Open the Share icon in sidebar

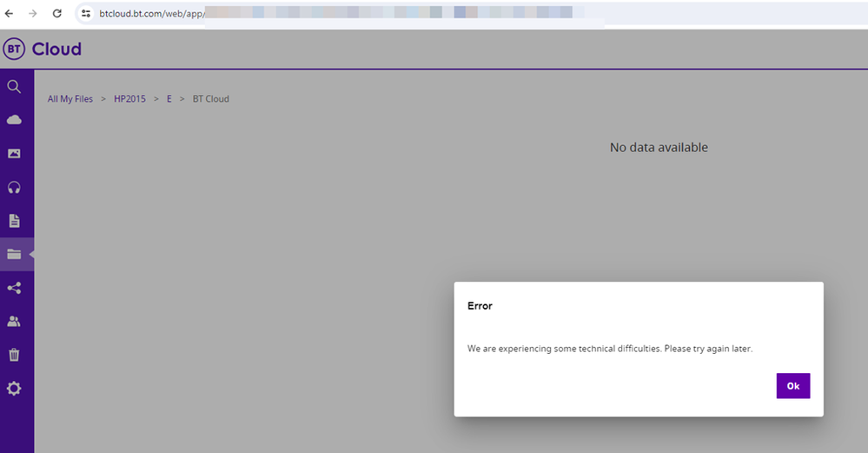(x=14, y=288)
